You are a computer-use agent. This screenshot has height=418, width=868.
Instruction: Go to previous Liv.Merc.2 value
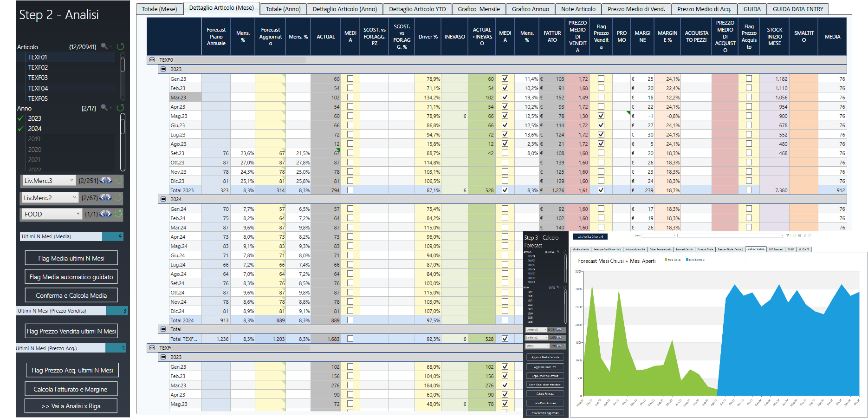point(102,197)
